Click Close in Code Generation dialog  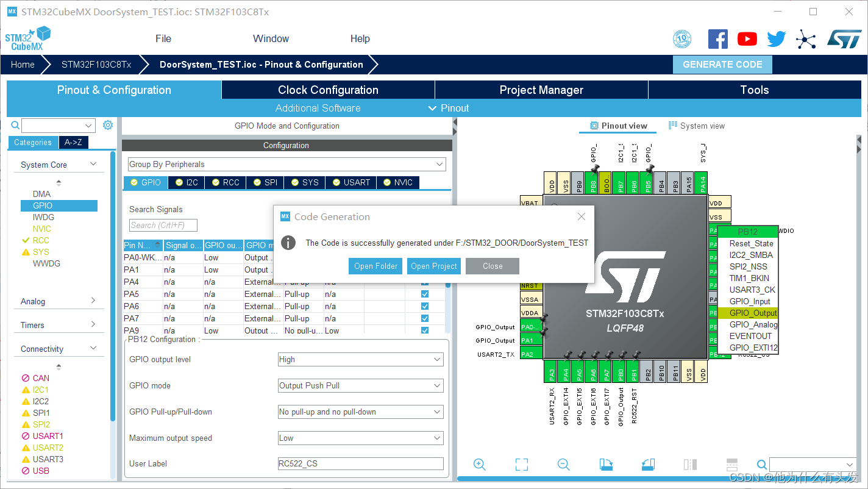pos(493,266)
